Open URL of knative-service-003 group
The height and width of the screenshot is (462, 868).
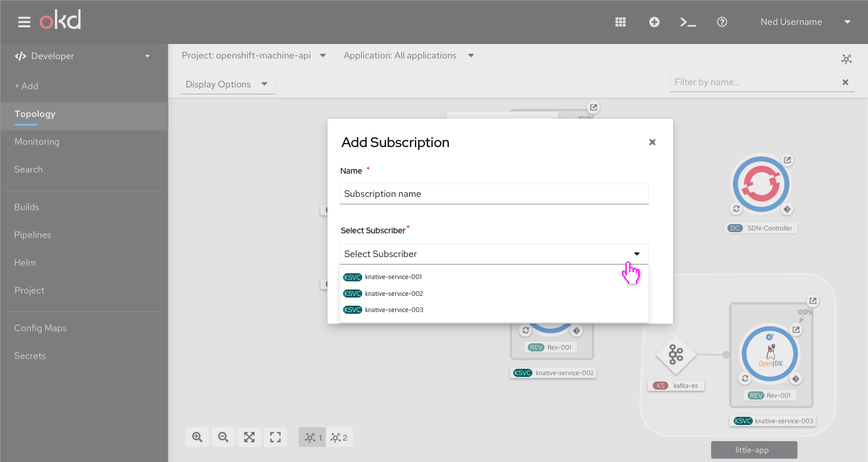813,301
